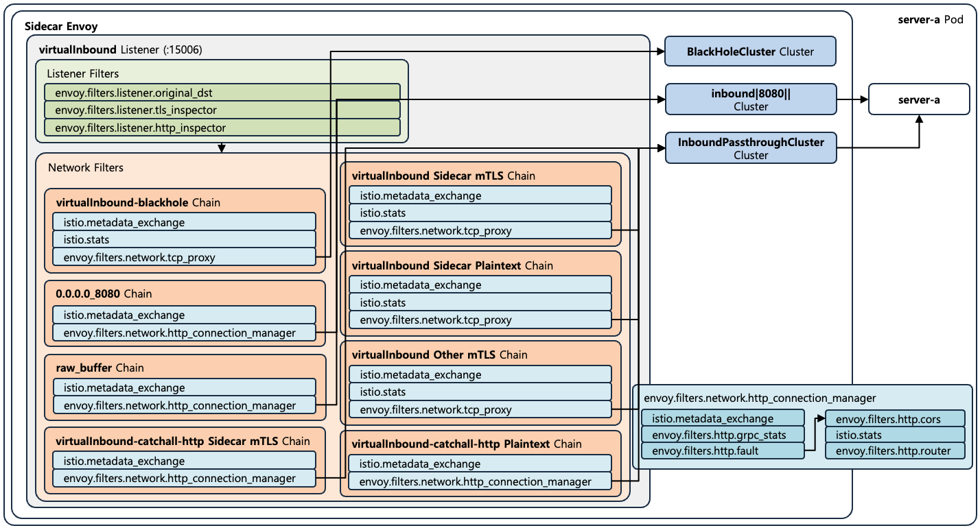This screenshot has width=980, height=528.
Task: Select istio.stats in Sidecar Plaintext chain
Action: coord(480,302)
